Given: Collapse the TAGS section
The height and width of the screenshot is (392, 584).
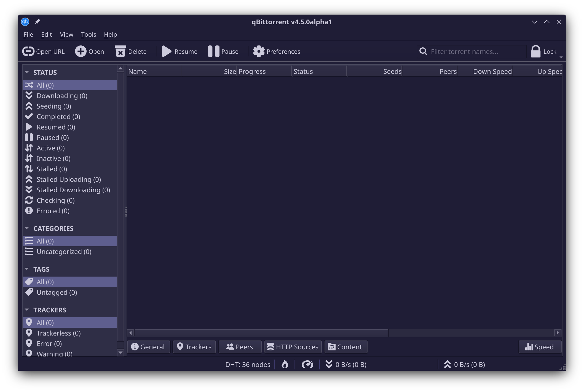Looking at the screenshot, I should (x=27, y=269).
